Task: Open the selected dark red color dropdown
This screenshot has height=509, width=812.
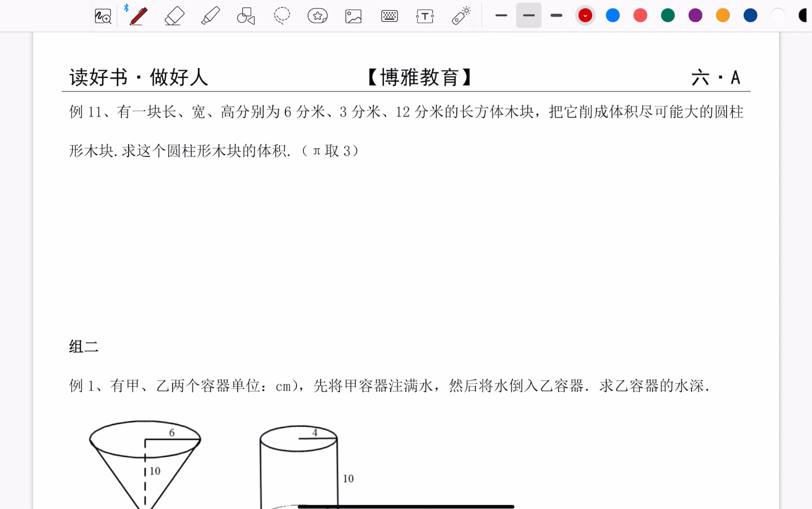Action: (585, 16)
